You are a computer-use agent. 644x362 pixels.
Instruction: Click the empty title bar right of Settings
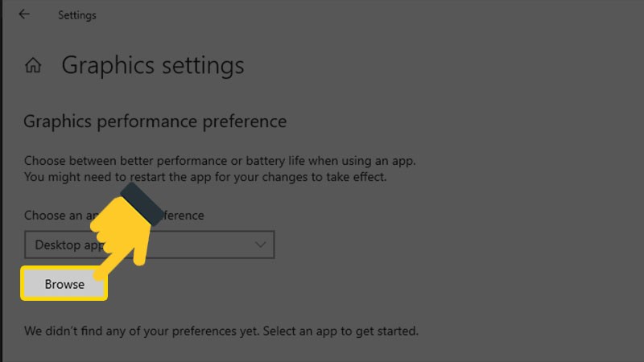[x=362, y=14]
